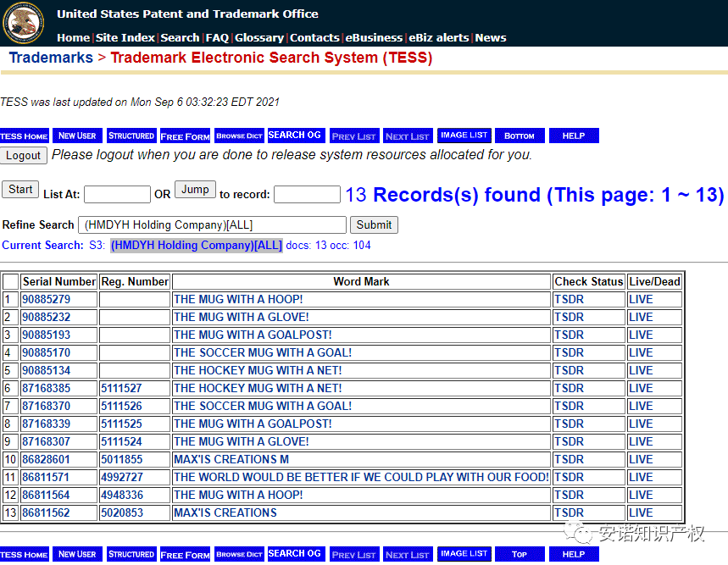Open Glossary in header navigation
This screenshot has height=565, width=728.
tap(259, 37)
